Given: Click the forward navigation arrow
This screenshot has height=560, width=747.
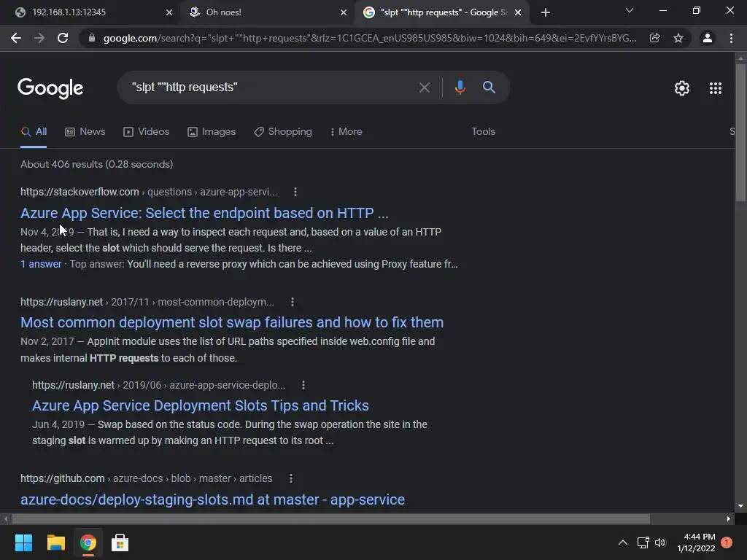Looking at the screenshot, I should coord(39,38).
